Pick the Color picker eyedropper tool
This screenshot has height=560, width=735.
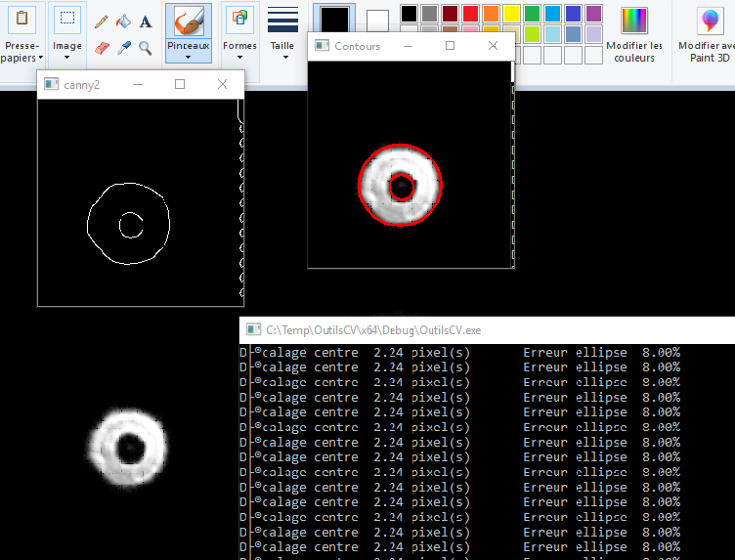pos(123,47)
